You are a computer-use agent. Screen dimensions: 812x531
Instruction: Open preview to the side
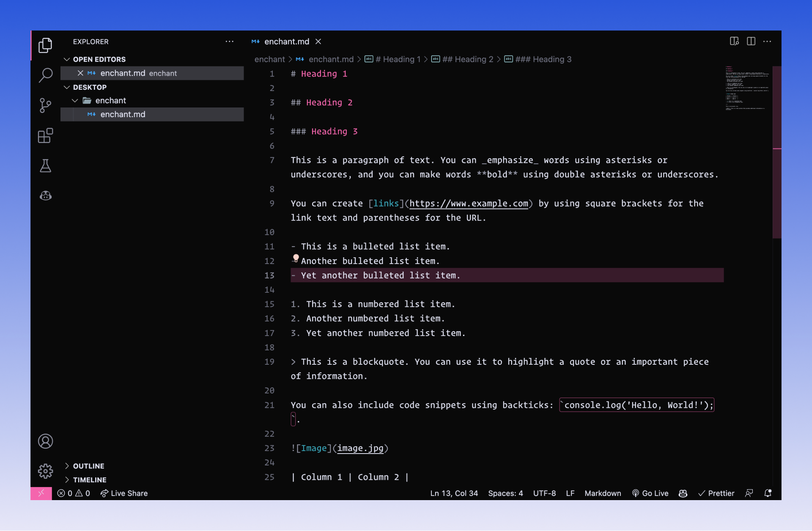pyautogui.click(x=734, y=41)
